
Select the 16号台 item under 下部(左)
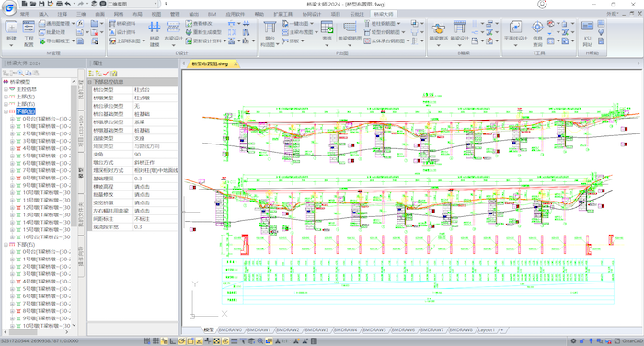pyautogui.click(x=46, y=237)
